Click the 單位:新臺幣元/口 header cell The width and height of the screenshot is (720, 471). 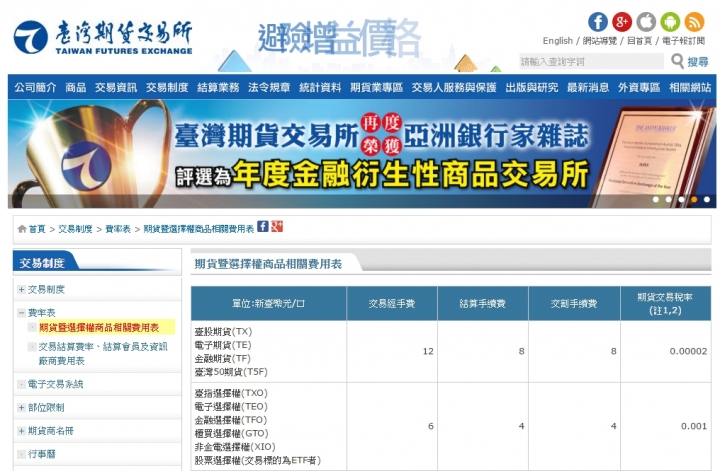[269, 303]
